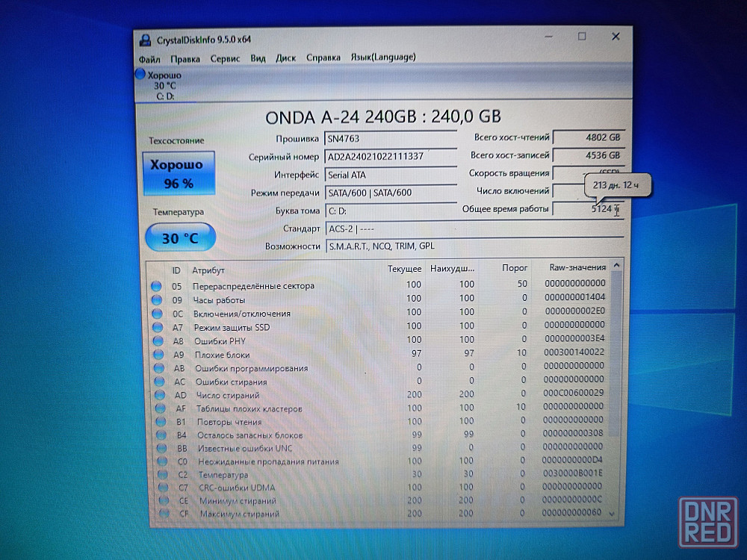The height and width of the screenshot is (560, 747).
Task: Sort by the ID column header
Action: click(176, 270)
